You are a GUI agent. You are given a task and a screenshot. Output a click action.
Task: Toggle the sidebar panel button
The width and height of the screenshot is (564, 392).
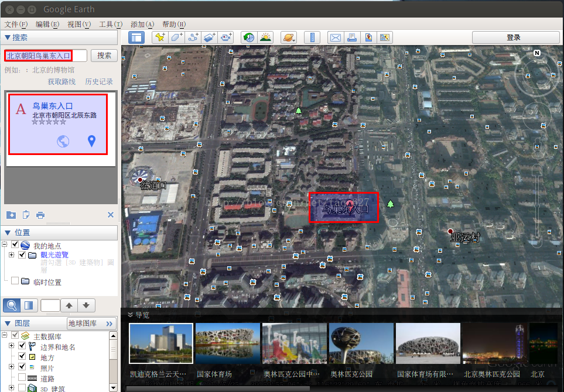click(136, 37)
